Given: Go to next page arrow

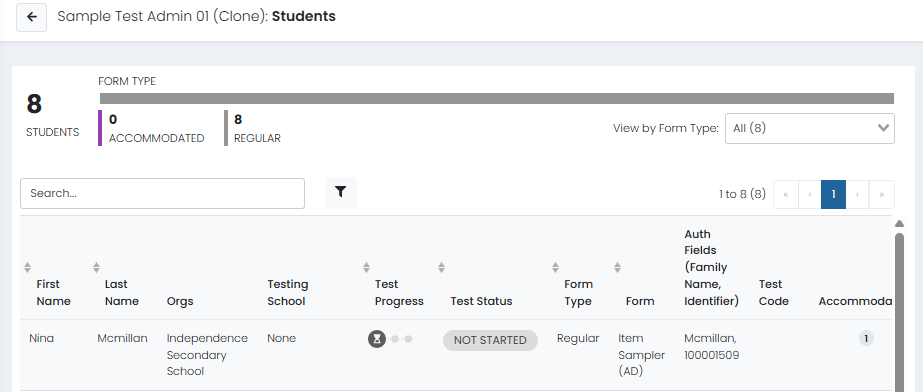Looking at the screenshot, I should click(858, 194).
